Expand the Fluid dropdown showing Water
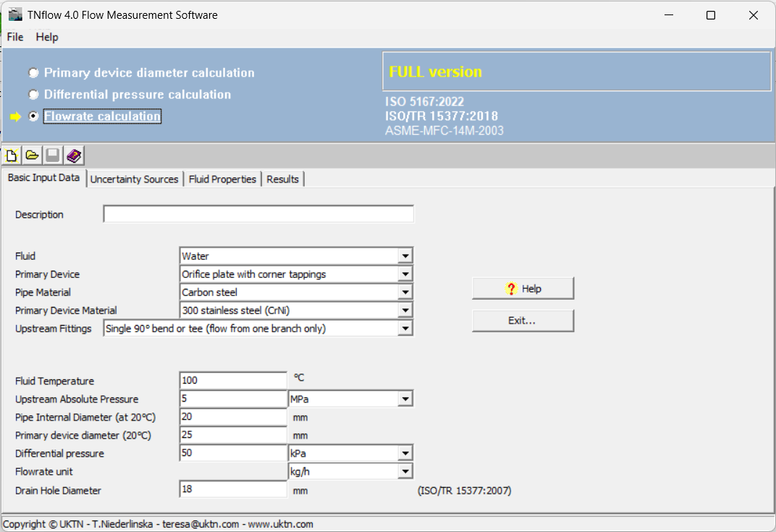 [405, 256]
